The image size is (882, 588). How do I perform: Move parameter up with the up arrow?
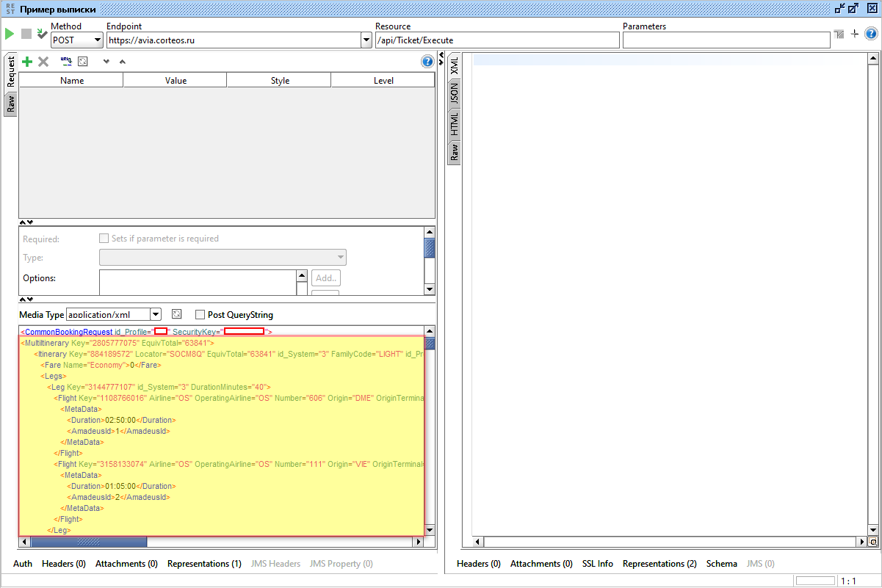122,62
